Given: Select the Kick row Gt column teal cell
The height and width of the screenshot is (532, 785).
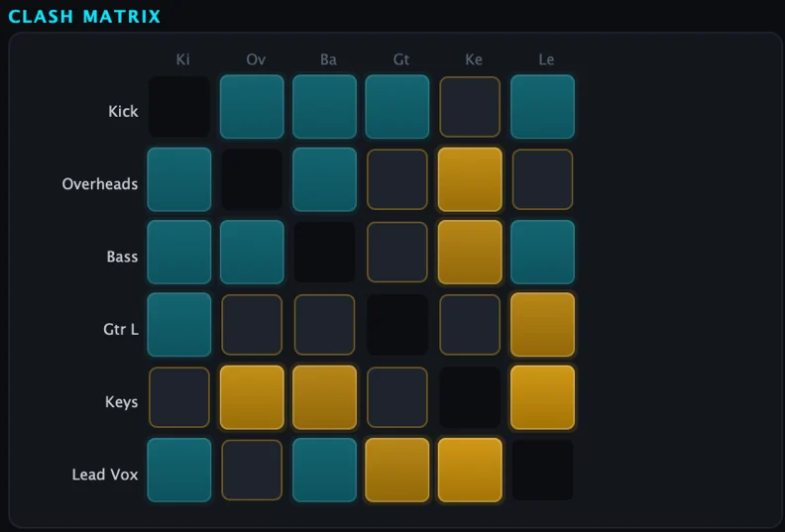Looking at the screenshot, I should [397, 107].
